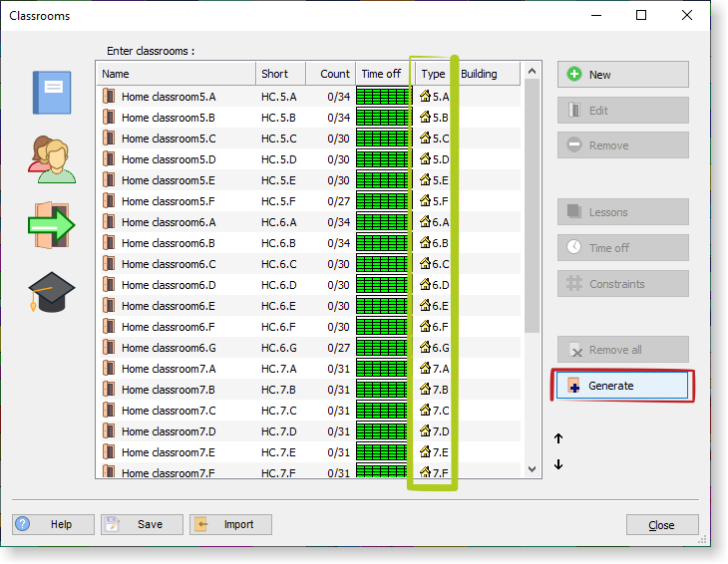Click green time off bar of classroom6.F
The height and width of the screenshot is (564, 728).
(x=384, y=327)
